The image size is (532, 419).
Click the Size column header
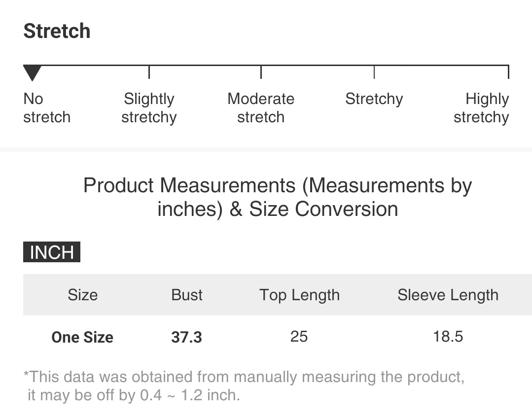click(x=82, y=295)
